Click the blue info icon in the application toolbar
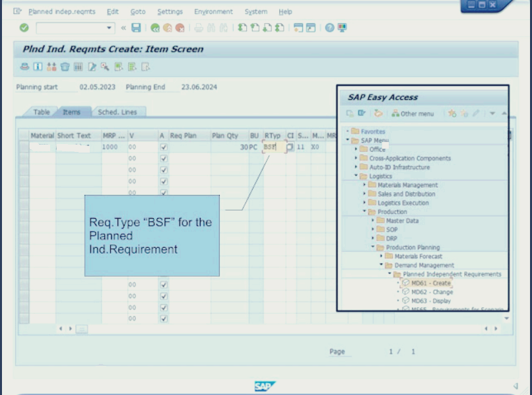Viewport: 532px width, 395px height. click(38, 67)
